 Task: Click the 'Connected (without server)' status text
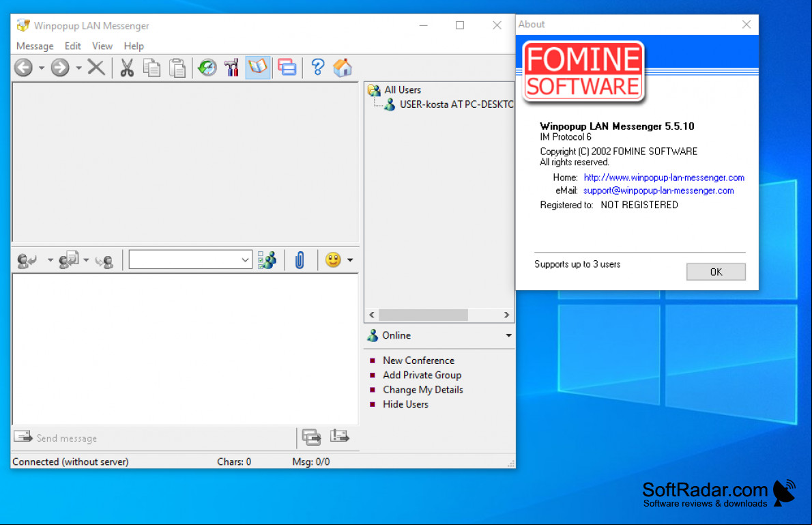pos(70,462)
